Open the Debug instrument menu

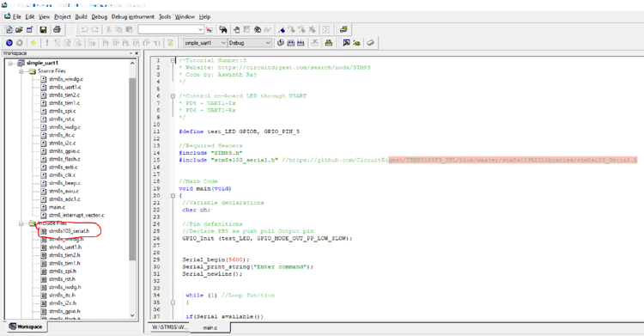(x=132, y=17)
